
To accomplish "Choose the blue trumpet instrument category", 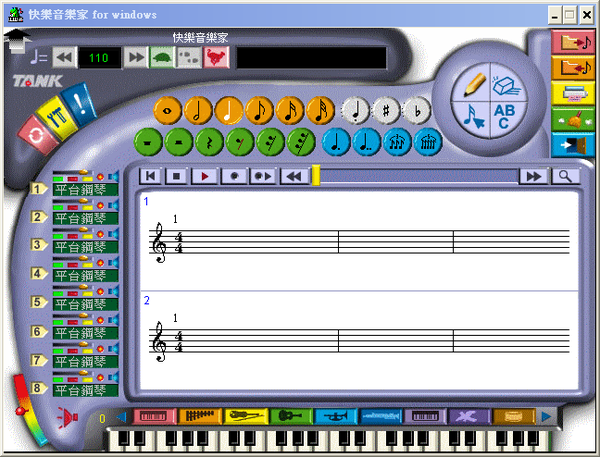I will [x=336, y=416].
